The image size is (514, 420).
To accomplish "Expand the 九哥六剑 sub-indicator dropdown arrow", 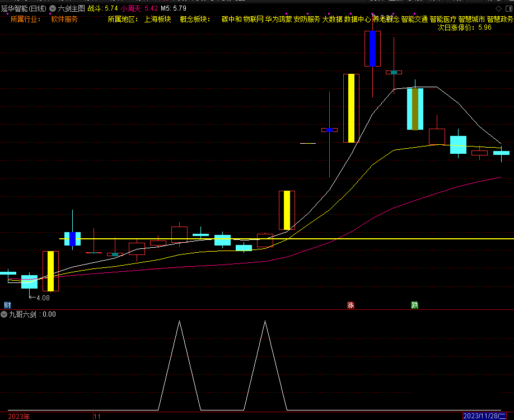I will (x=4, y=314).
